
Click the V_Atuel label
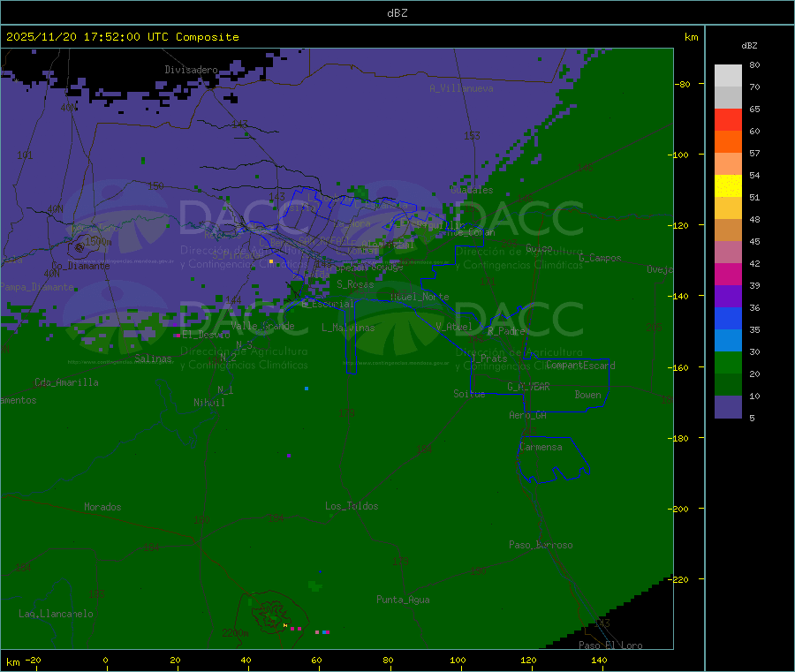(454, 327)
